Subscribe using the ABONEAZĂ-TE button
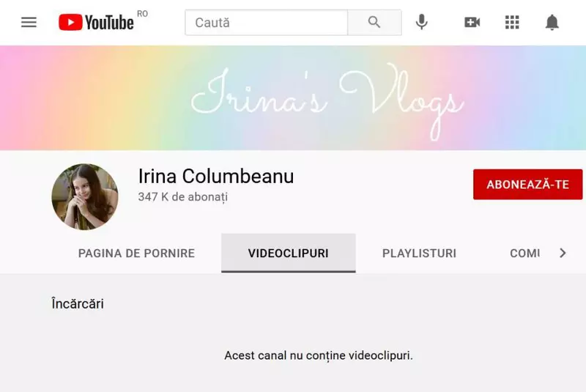This screenshot has width=586, height=392. point(527,184)
